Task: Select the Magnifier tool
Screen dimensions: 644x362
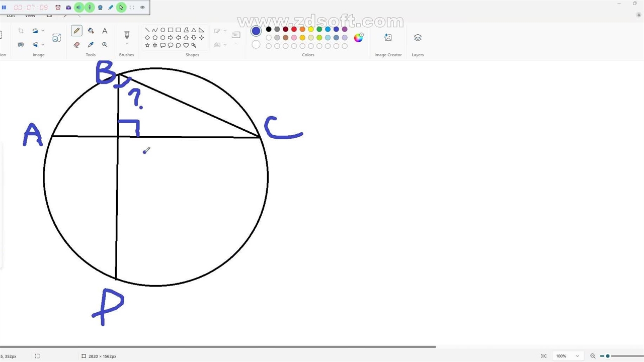Action: point(105,45)
